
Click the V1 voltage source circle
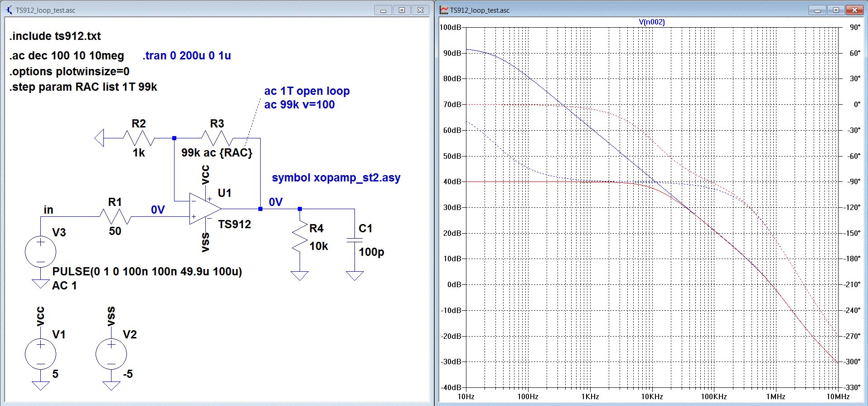pyautogui.click(x=41, y=354)
